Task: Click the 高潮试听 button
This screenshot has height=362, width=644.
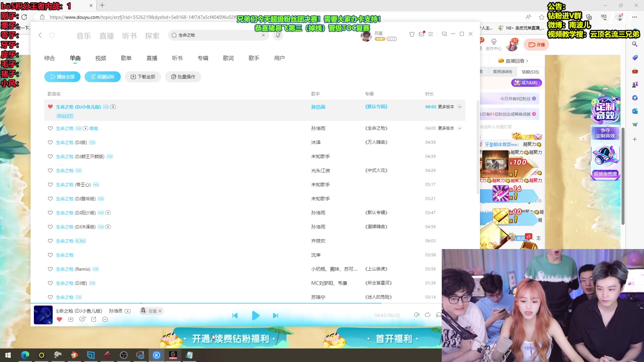Action: point(103,77)
